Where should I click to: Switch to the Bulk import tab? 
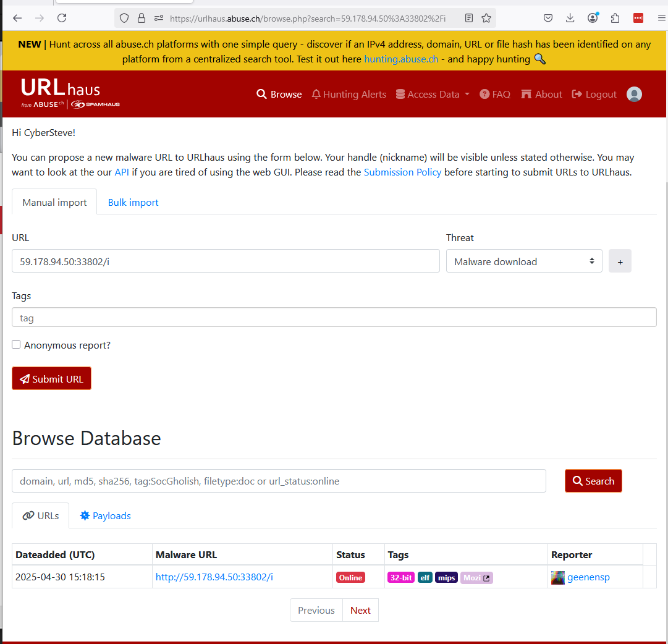133,203
